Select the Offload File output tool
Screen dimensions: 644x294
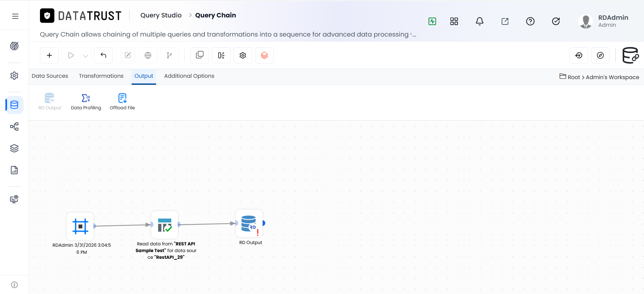tap(122, 102)
